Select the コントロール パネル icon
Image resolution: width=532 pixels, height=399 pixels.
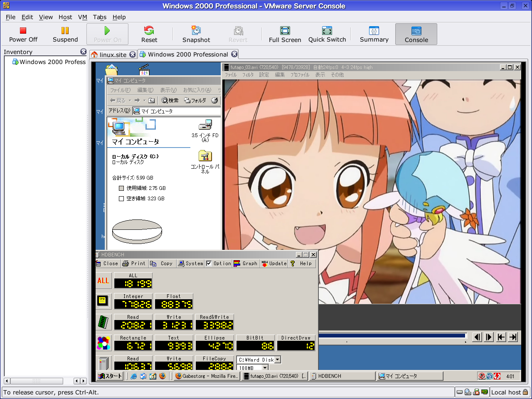coord(205,162)
